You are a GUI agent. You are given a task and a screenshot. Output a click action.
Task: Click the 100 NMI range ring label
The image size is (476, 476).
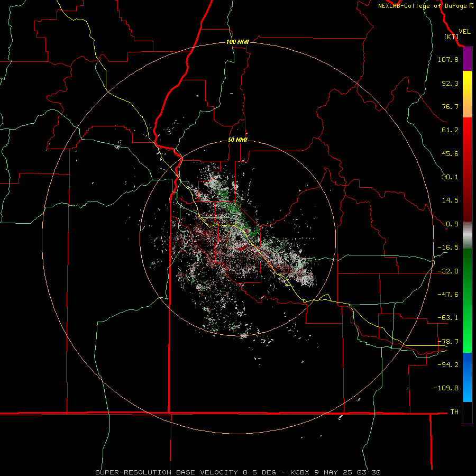(x=237, y=42)
